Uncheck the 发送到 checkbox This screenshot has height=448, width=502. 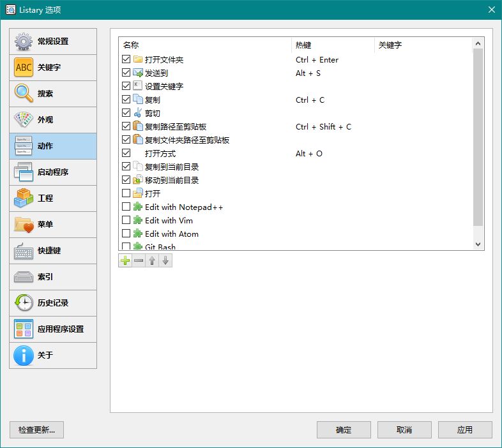tap(126, 73)
